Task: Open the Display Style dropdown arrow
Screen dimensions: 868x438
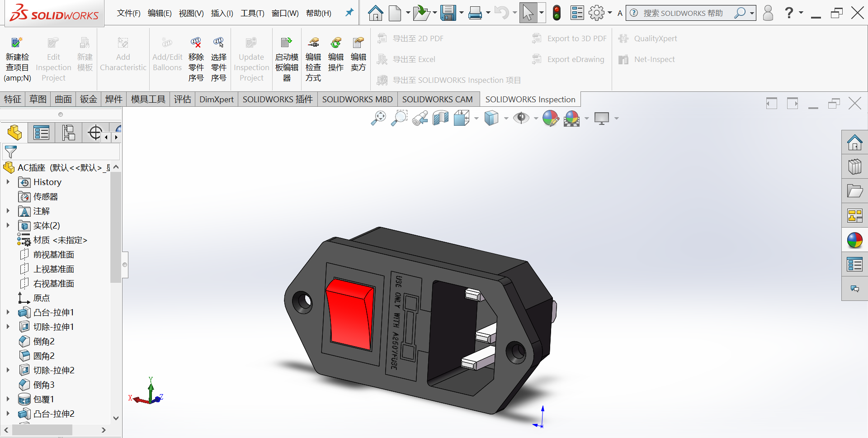Action: pos(506,119)
